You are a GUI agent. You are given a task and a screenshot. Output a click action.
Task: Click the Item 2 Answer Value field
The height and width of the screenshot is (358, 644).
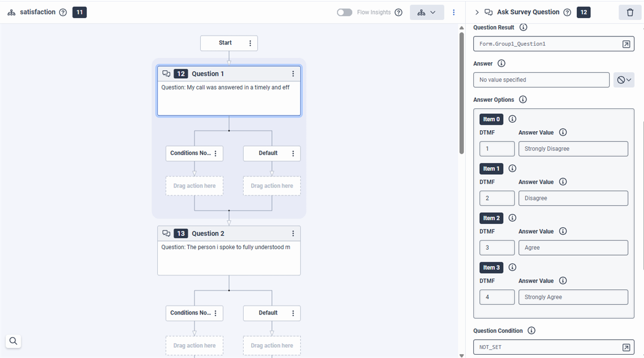573,248
